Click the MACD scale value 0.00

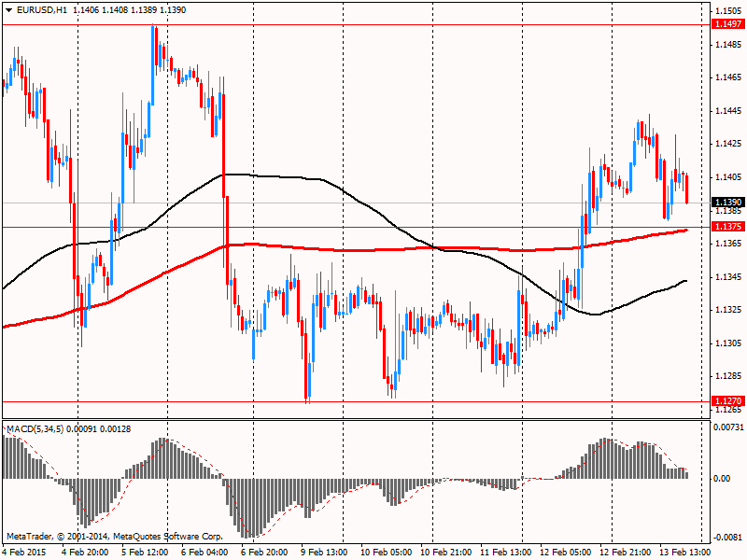[722, 478]
